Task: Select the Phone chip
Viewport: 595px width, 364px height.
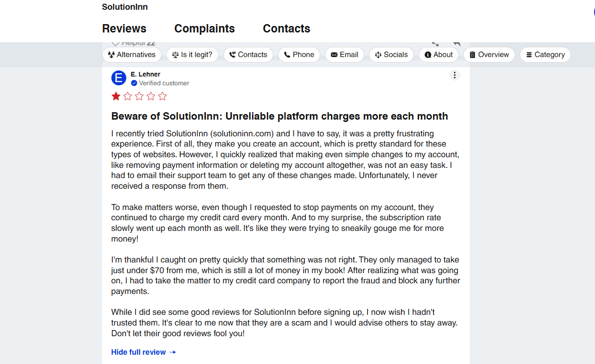Action: [x=299, y=55]
